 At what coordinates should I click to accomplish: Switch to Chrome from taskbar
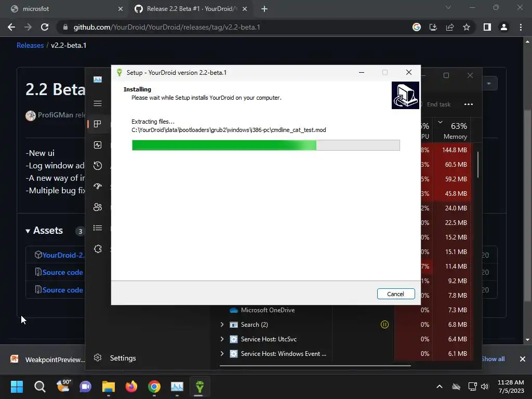click(x=154, y=387)
